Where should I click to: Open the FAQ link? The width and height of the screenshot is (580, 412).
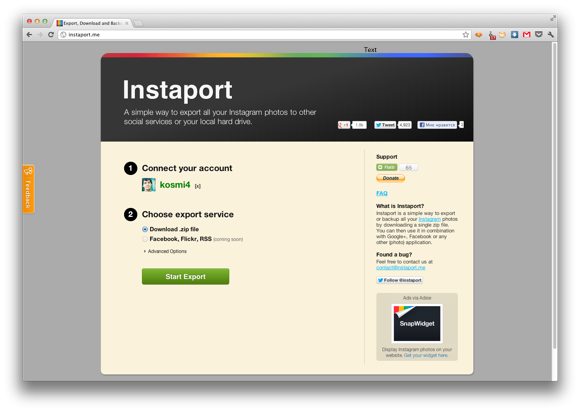tap(381, 193)
